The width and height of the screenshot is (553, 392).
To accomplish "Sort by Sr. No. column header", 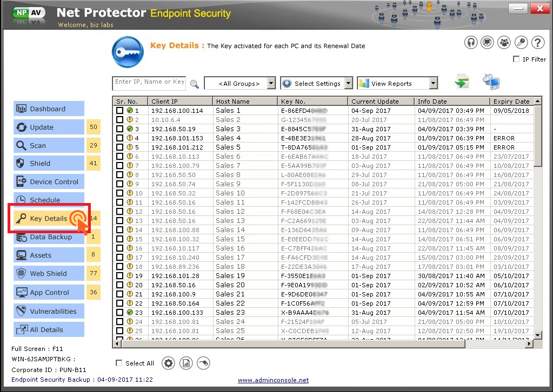I will [x=130, y=102].
